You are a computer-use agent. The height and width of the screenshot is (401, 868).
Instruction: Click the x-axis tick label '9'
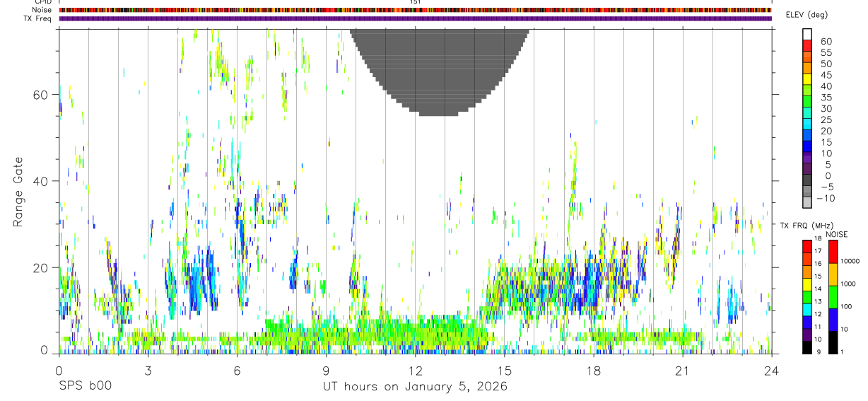point(326,371)
